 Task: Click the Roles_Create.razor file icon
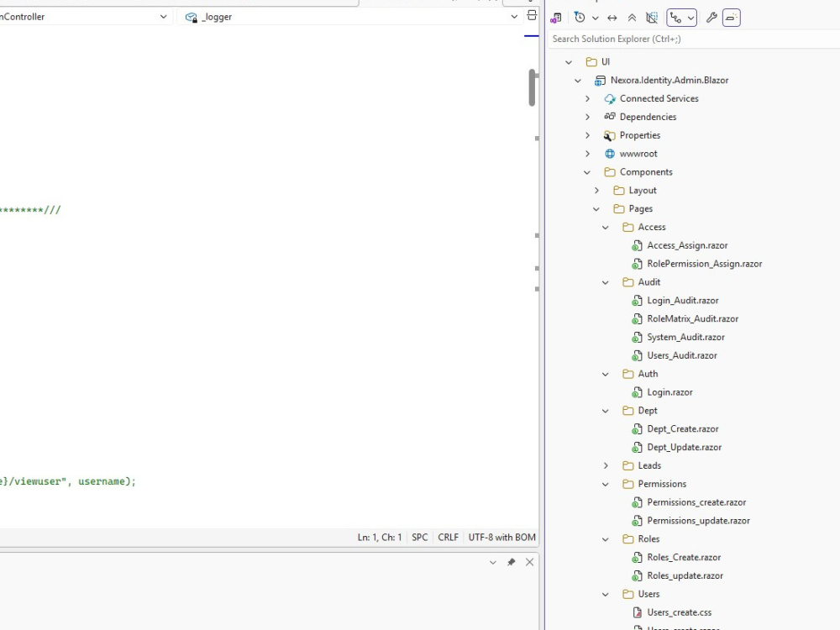637,558
